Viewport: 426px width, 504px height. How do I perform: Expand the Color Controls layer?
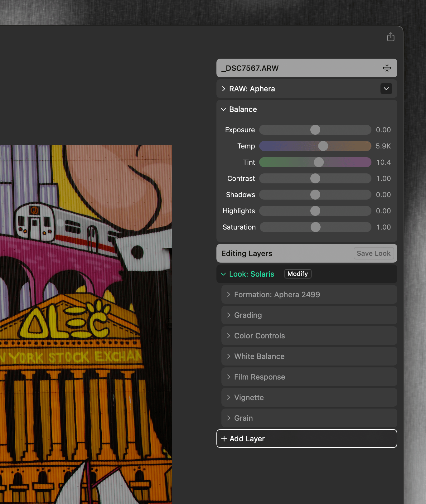(229, 336)
